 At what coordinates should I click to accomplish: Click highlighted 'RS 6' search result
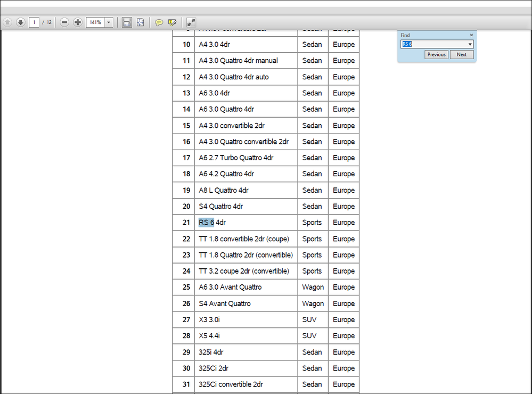pos(206,223)
